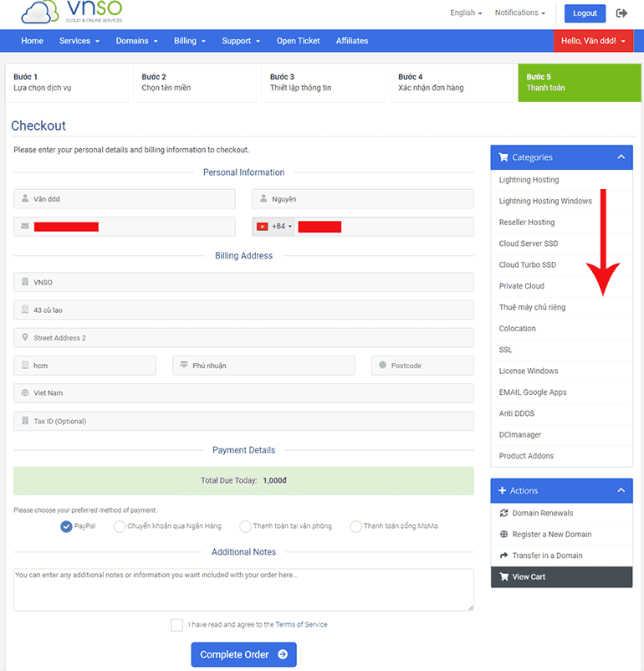Open the DCImanager category
Screen dimensions: 644x671
[x=561, y=435]
